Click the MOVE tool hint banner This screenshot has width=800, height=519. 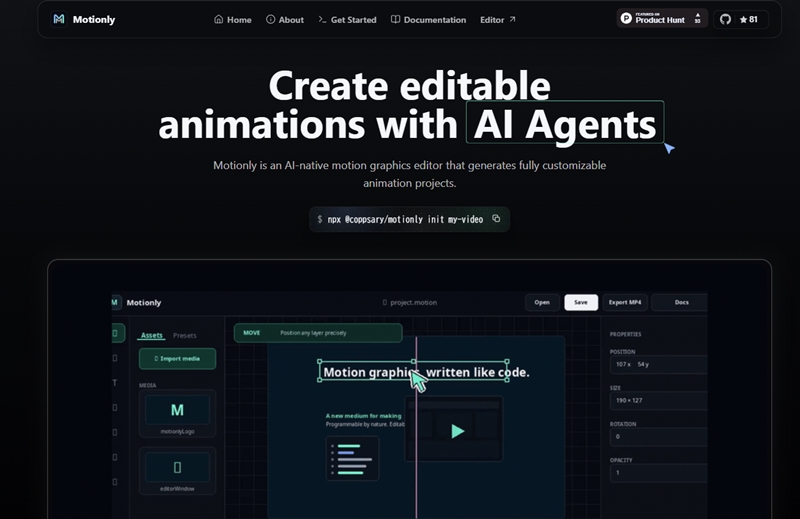(x=318, y=333)
